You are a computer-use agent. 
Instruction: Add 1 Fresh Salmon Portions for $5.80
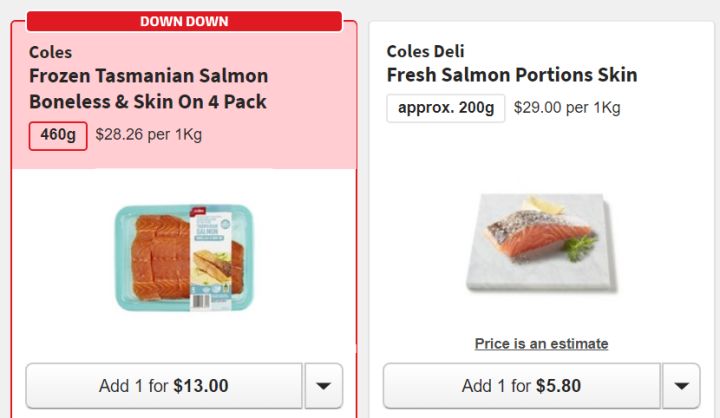click(521, 386)
